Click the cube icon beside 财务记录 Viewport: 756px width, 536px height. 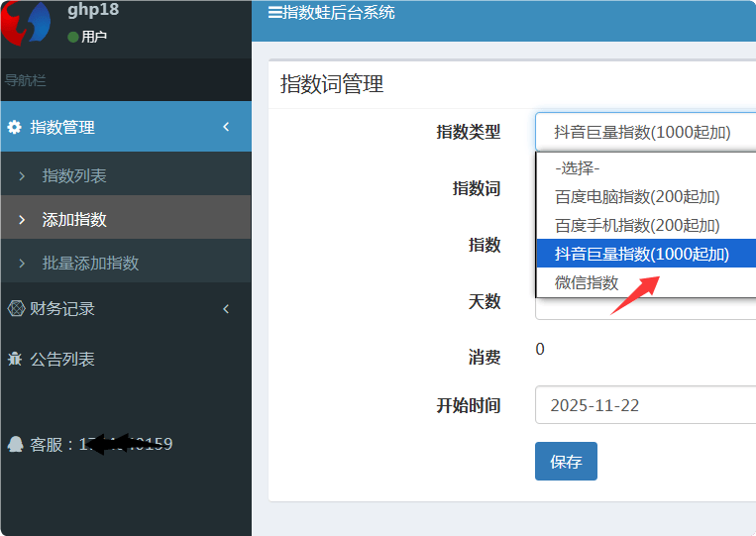click(15, 308)
